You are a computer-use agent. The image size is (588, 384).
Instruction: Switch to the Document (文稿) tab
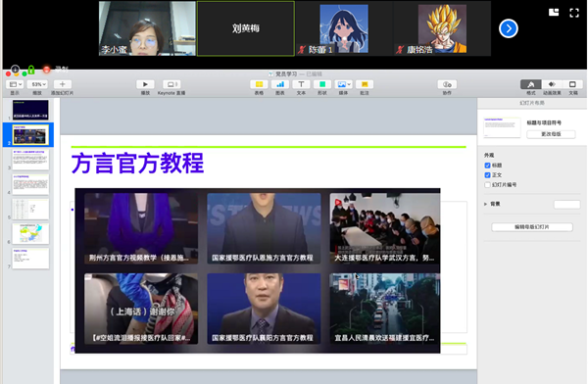(x=572, y=84)
